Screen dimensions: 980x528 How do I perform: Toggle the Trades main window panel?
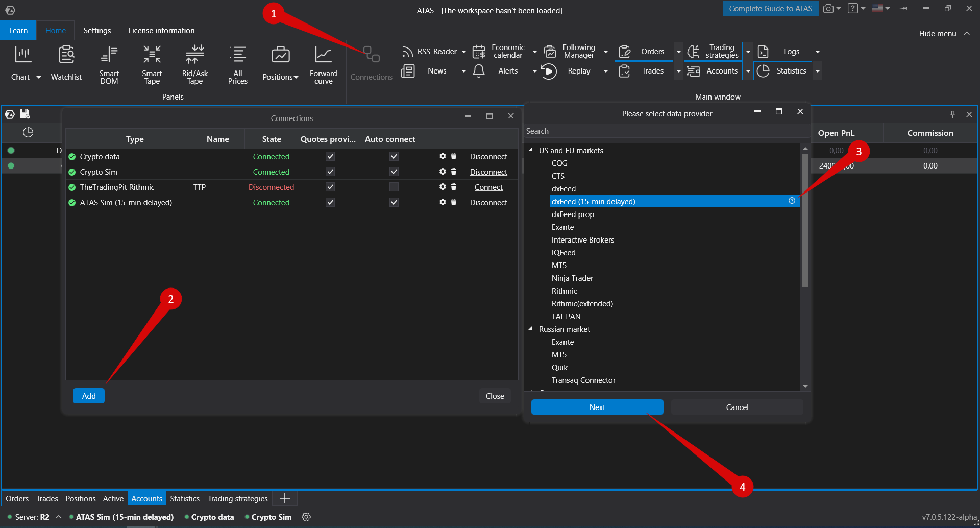point(644,71)
